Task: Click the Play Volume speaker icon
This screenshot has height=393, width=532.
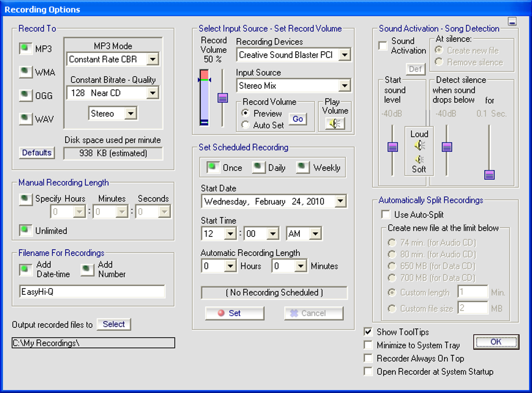Action: [x=335, y=124]
